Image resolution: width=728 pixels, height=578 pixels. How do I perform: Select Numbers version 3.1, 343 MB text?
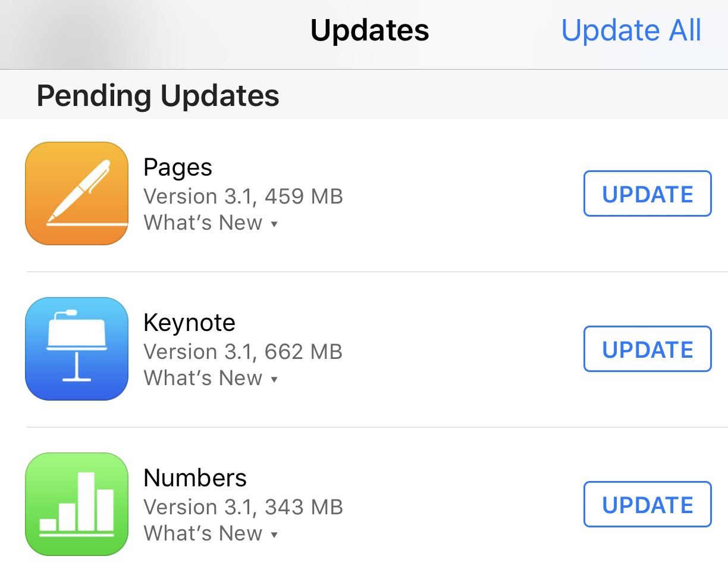[243, 507]
